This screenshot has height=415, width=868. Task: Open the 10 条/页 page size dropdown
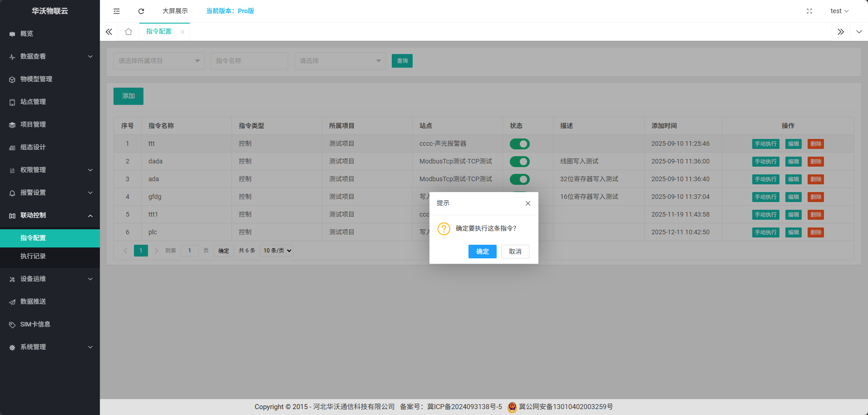pos(276,251)
